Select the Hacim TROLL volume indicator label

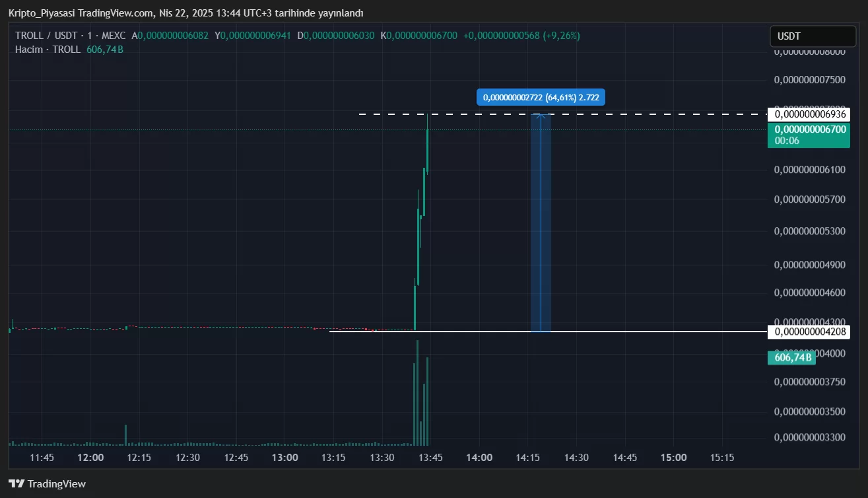pos(48,50)
